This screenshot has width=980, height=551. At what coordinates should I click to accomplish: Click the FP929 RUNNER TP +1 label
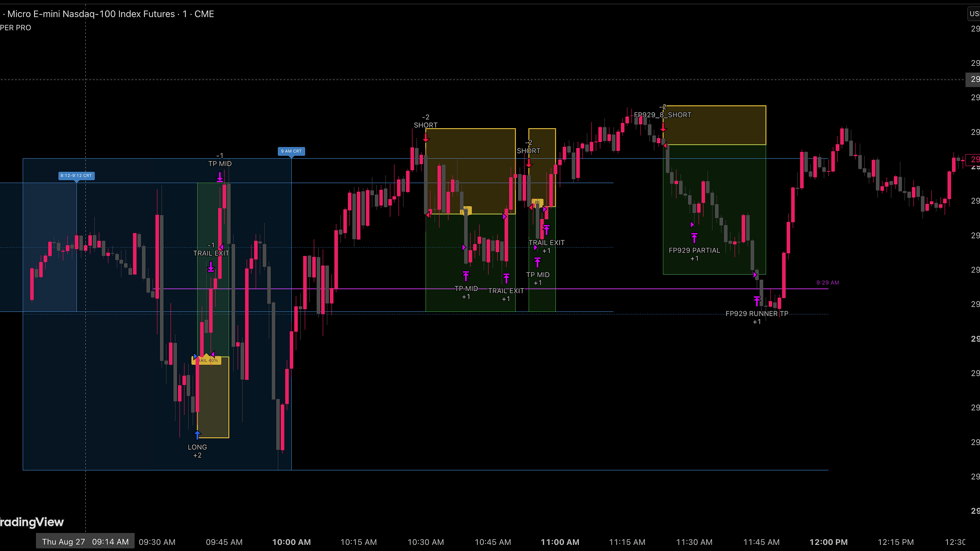point(757,318)
